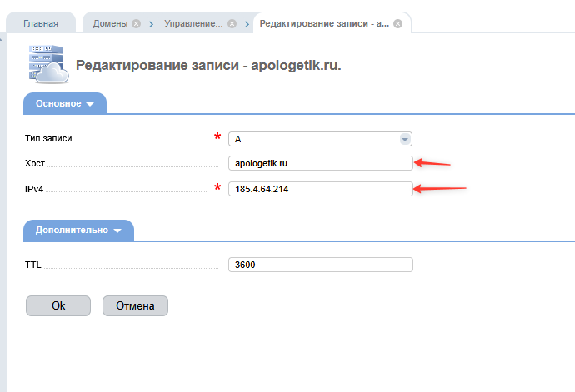Image resolution: width=575 pixels, height=392 pixels.
Task: Click the Тип записи field label
Action: tap(49, 139)
